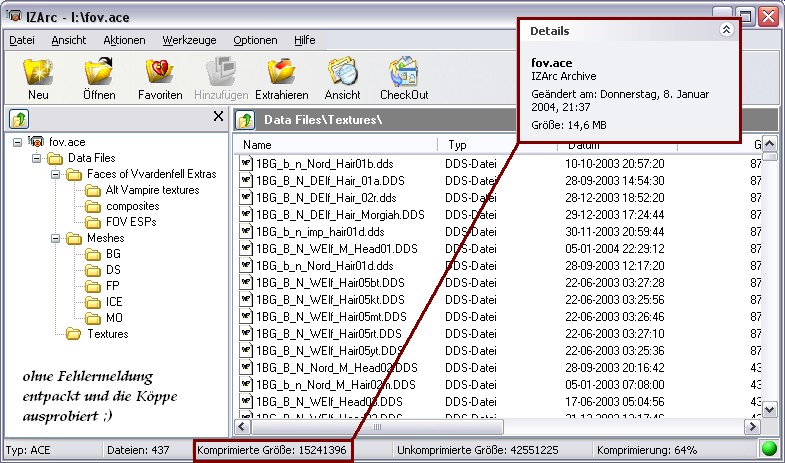
Task: Collapse the Meshes folder node
Action: pyautogui.click(x=54, y=239)
